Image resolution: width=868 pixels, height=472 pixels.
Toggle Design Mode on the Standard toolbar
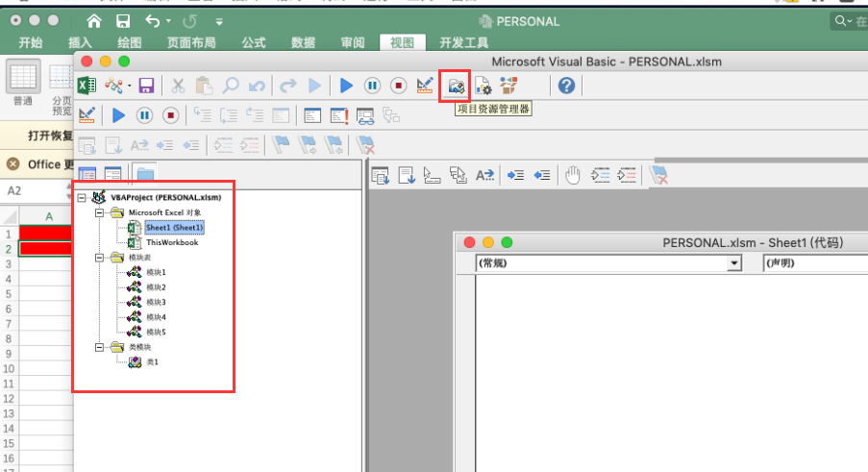tap(425, 86)
